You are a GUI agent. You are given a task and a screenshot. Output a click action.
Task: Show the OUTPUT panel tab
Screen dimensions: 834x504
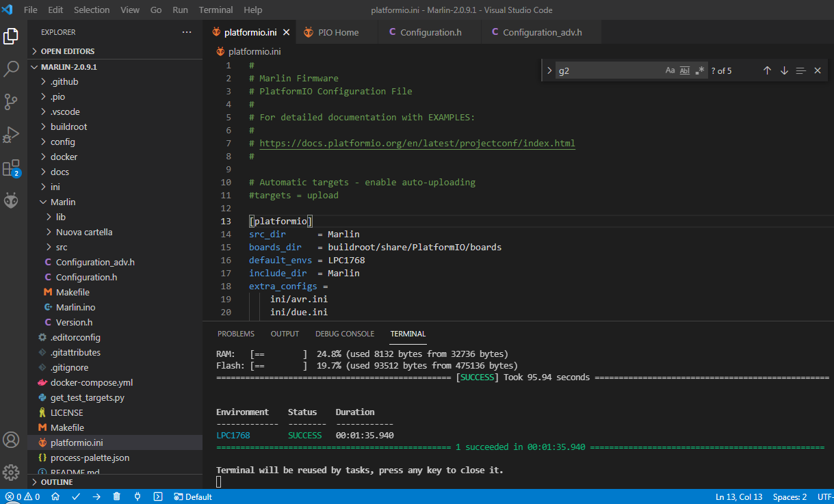point(285,334)
